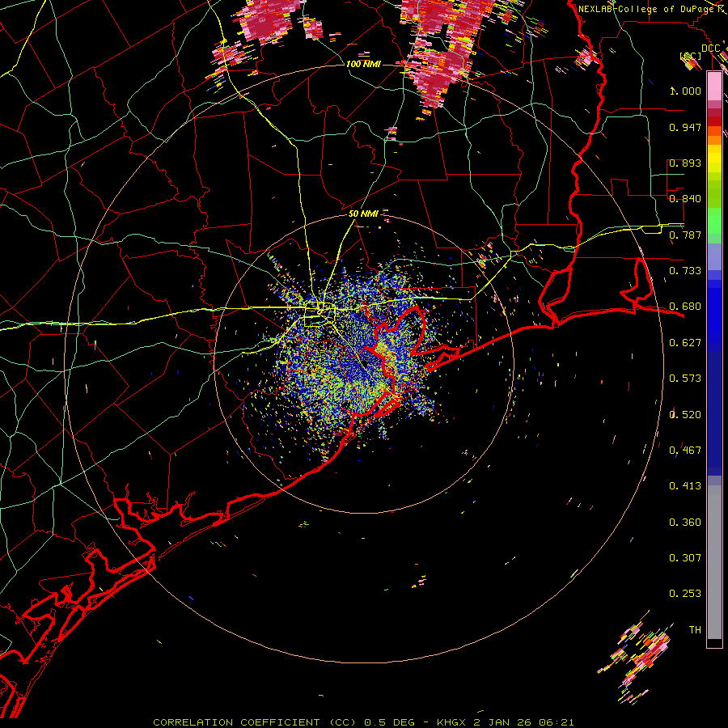Click the "KHGX" station identifier in the footer
The image size is (728, 728).
451,722
